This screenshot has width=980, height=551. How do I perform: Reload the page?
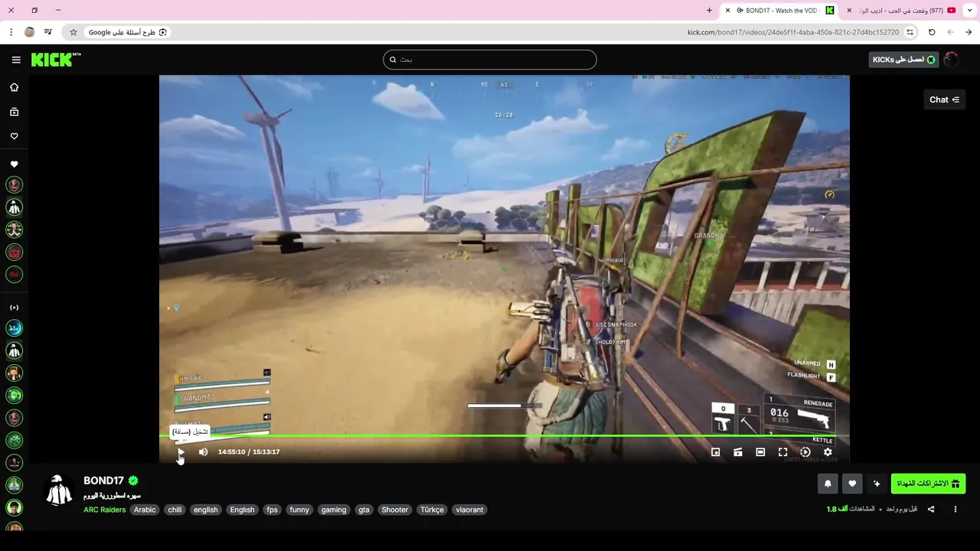point(932,32)
